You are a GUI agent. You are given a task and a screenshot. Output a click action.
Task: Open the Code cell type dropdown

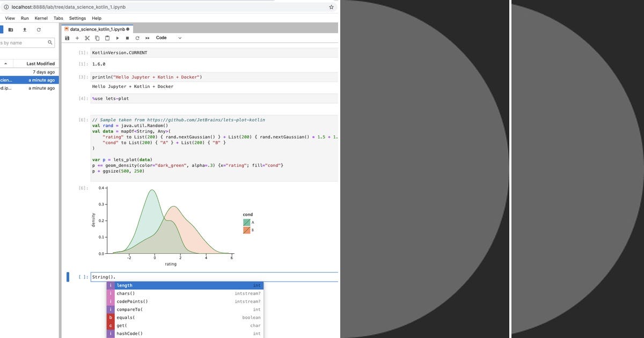(169, 38)
